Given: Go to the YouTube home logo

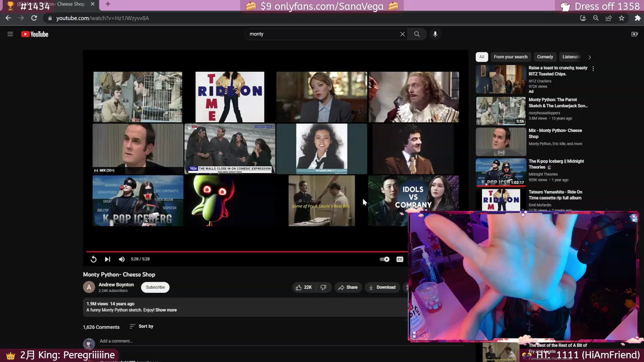Looking at the screenshot, I should click(x=35, y=34).
